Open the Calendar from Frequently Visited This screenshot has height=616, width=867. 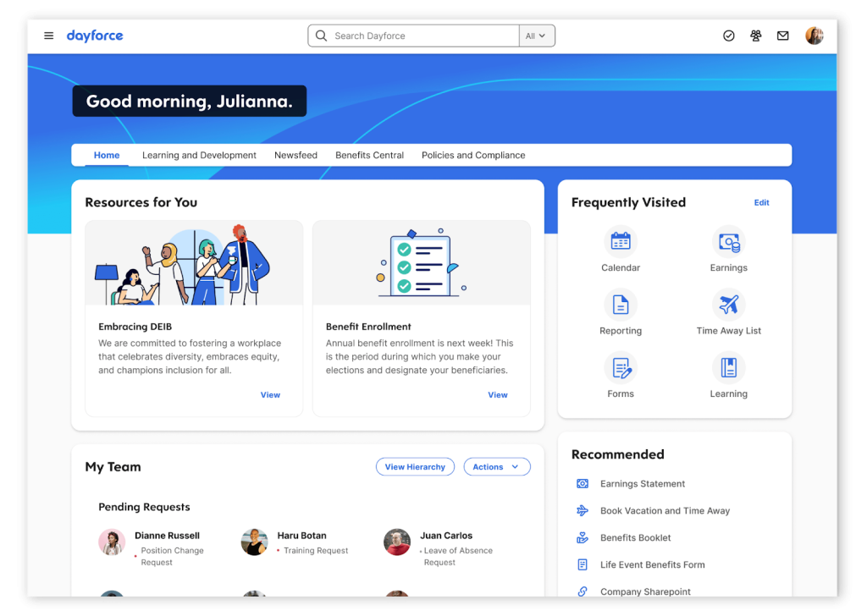tap(621, 242)
